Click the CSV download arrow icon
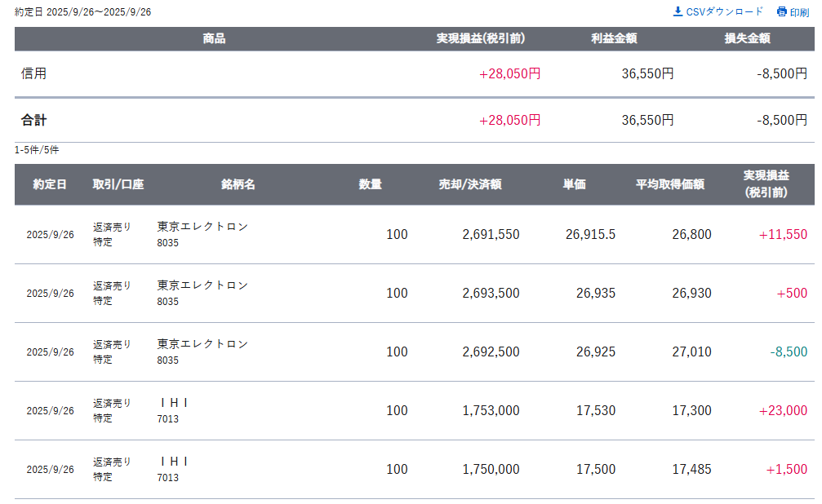The height and width of the screenshot is (504, 822). pos(678,11)
